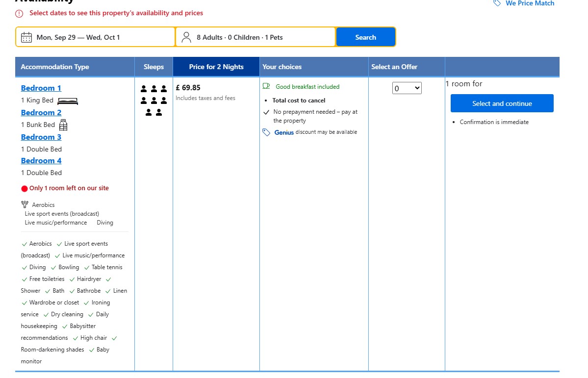This screenshot has width=588, height=378.
Task: Click the king bed icon
Action: click(68, 101)
